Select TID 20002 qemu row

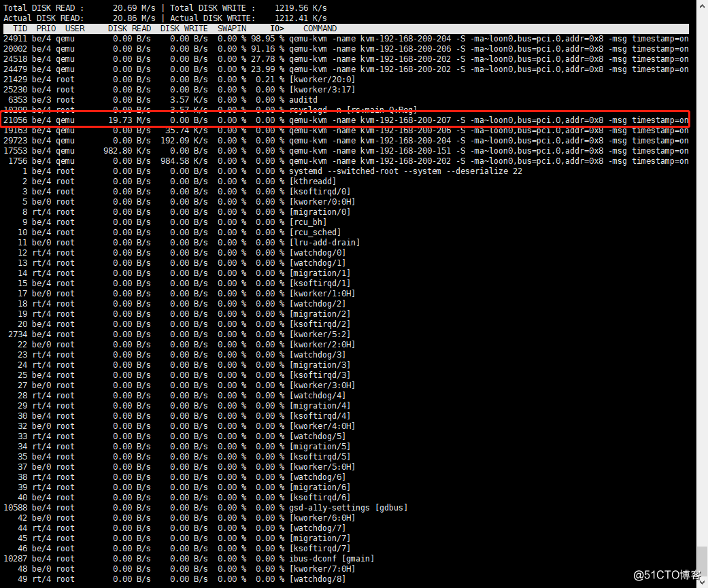[346, 49]
